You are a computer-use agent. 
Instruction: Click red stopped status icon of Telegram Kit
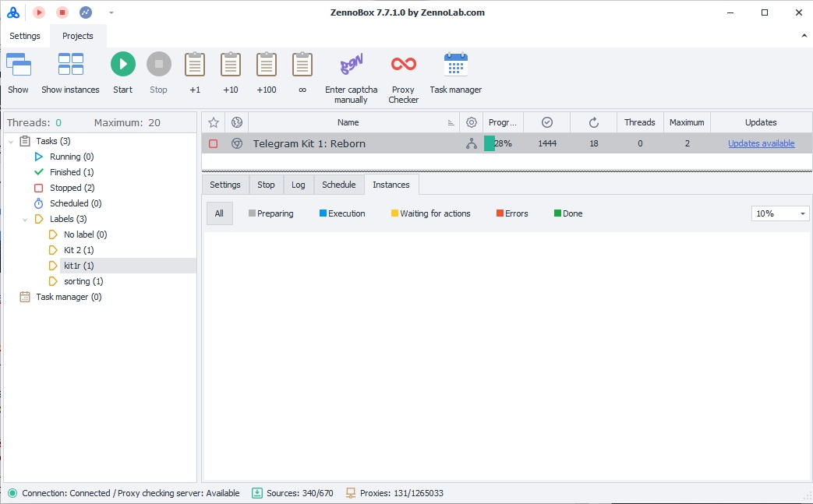pos(213,143)
